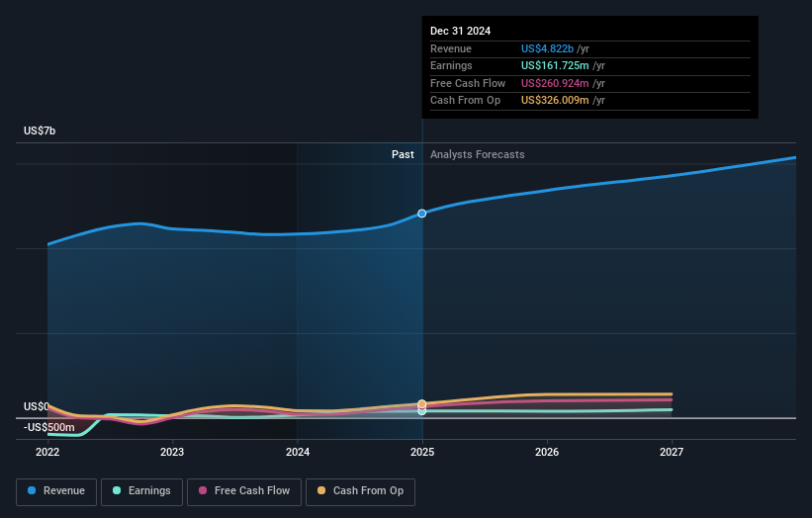Click the Free Cash Flow value US$260.924m
This screenshot has height=518, width=812.
pos(555,83)
